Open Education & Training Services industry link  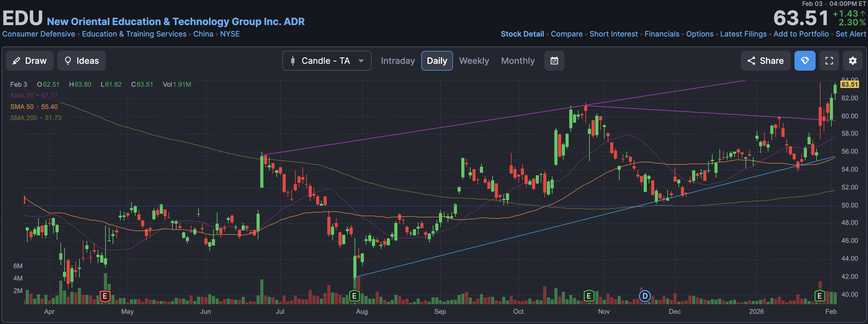[134, 34]
